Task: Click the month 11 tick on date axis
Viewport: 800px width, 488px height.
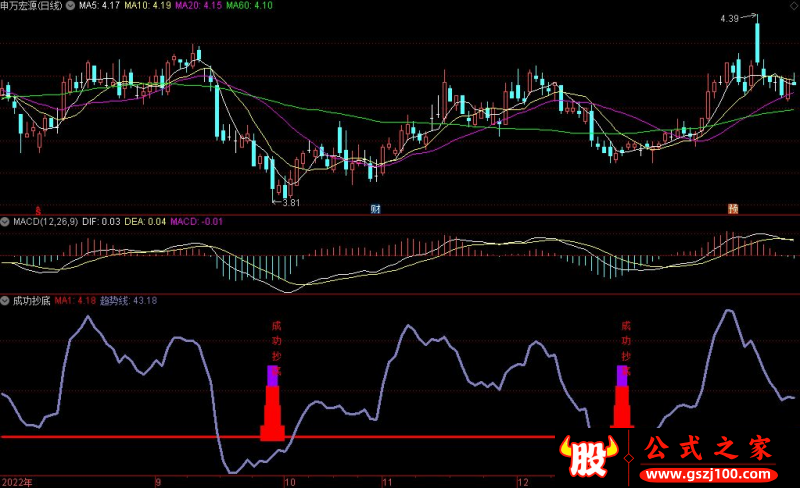Action: 387,482
